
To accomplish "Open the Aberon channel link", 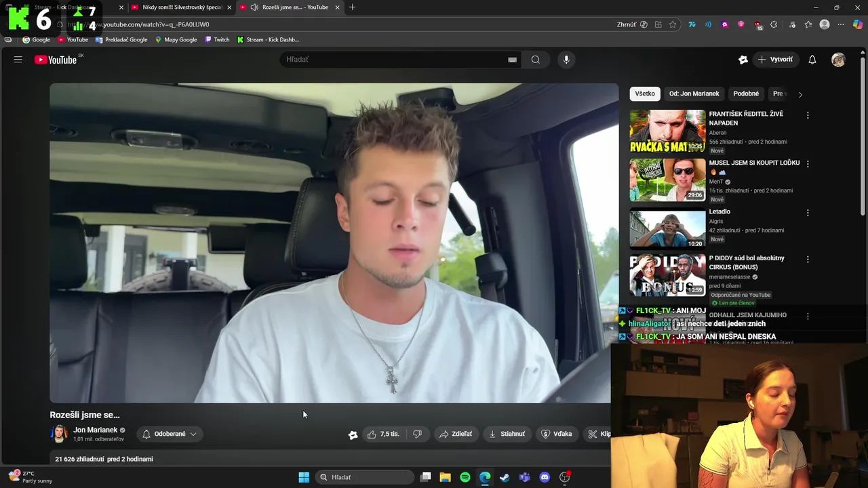I will [718, 133].
